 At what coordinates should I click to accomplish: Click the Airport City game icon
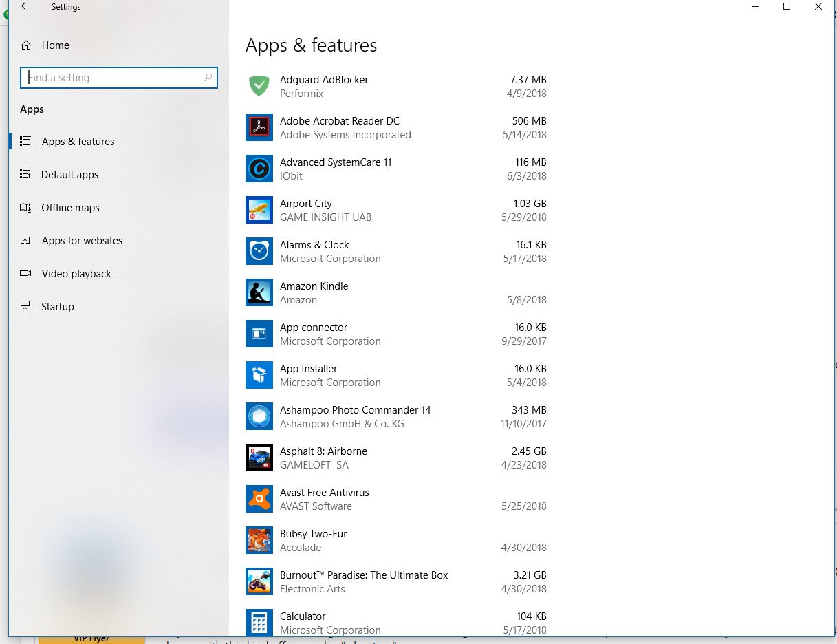259,210
